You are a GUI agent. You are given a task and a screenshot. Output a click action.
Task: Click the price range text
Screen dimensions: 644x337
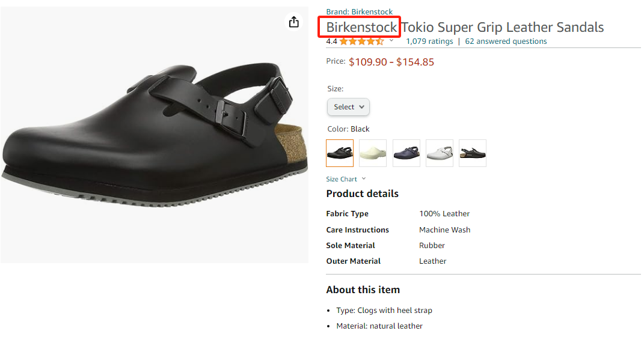point(391,62)
